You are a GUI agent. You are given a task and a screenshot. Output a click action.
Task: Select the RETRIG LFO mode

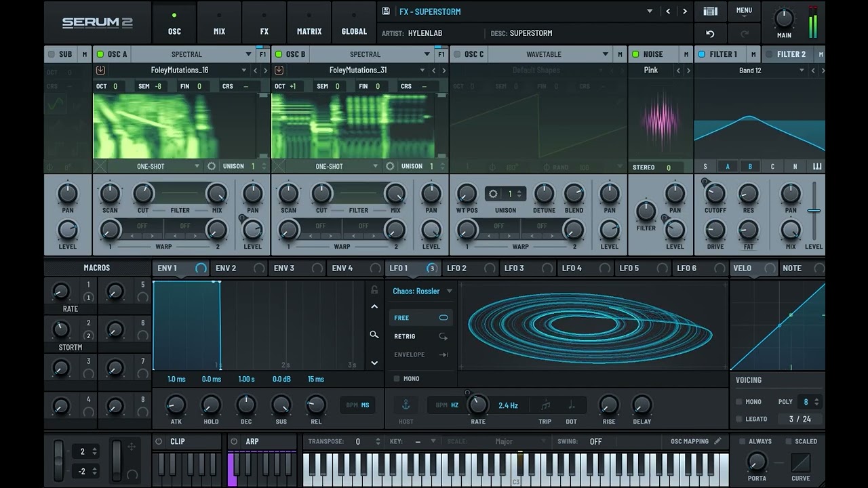pyautogui.click(x=420, y=336)
